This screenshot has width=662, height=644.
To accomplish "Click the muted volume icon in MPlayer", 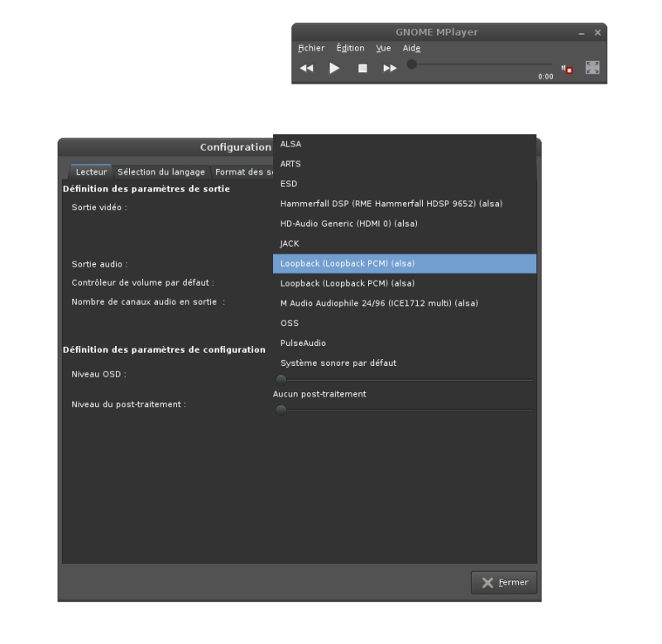I will [567, 70].
